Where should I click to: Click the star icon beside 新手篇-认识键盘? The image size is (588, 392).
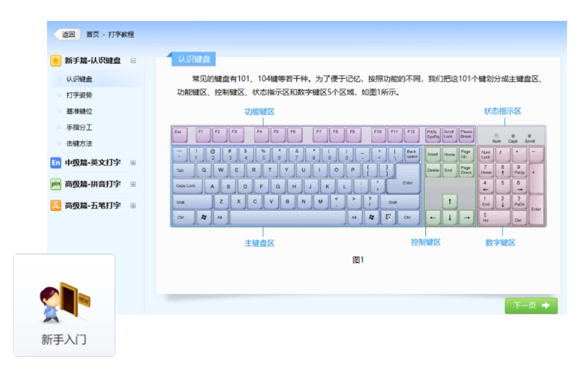tap(56, 61)
